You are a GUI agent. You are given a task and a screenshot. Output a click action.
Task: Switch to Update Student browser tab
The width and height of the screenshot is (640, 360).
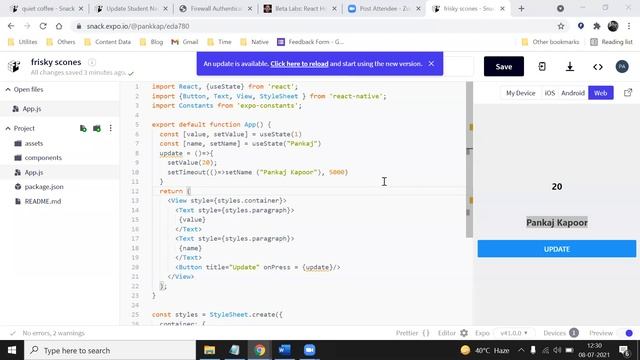coord(131,9)
